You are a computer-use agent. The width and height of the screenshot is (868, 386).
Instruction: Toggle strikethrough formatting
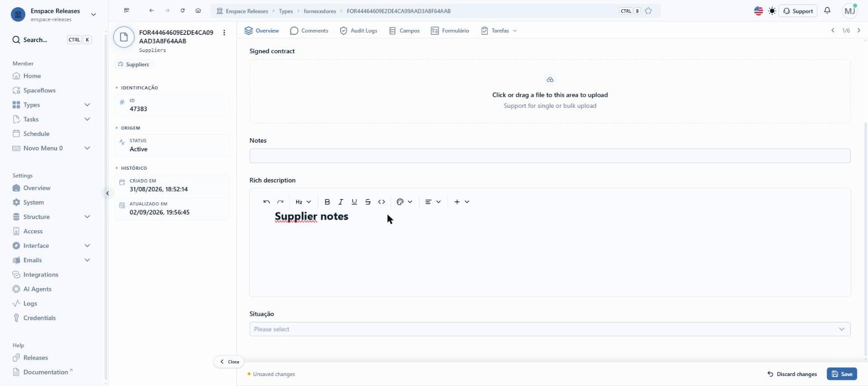tap(368, 202)
